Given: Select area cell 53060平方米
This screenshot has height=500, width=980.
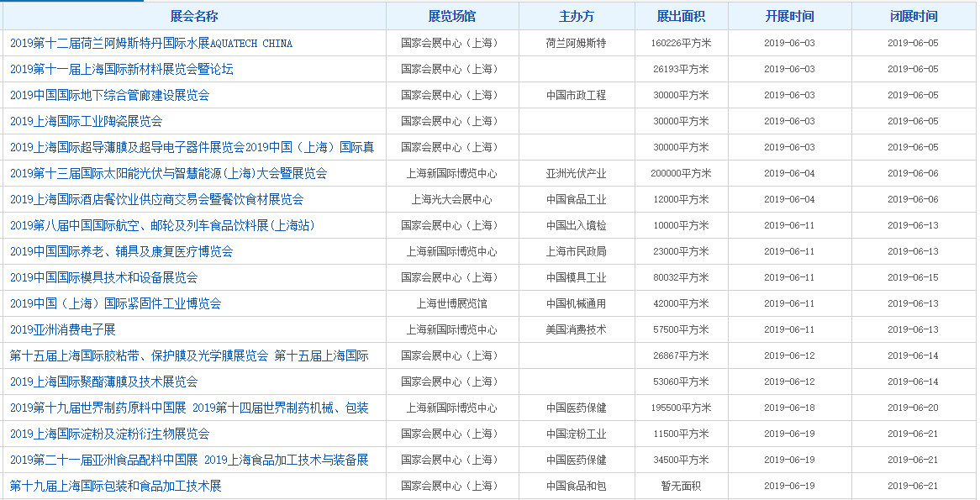Looking at the screenshot, I should (x=682, y=382).
